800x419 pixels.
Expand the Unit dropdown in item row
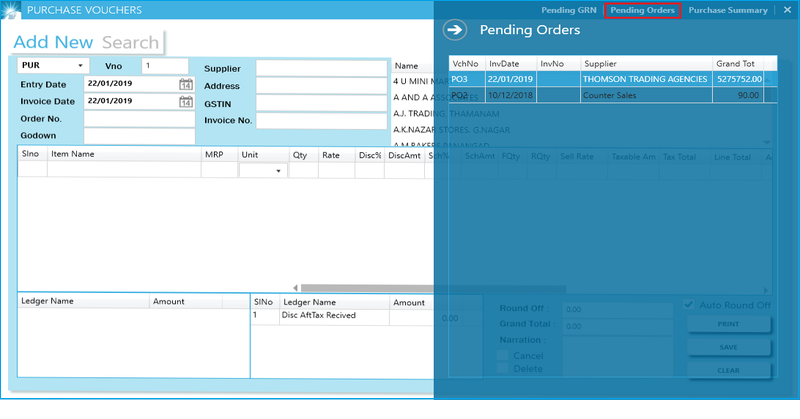(x=278, y=171)
